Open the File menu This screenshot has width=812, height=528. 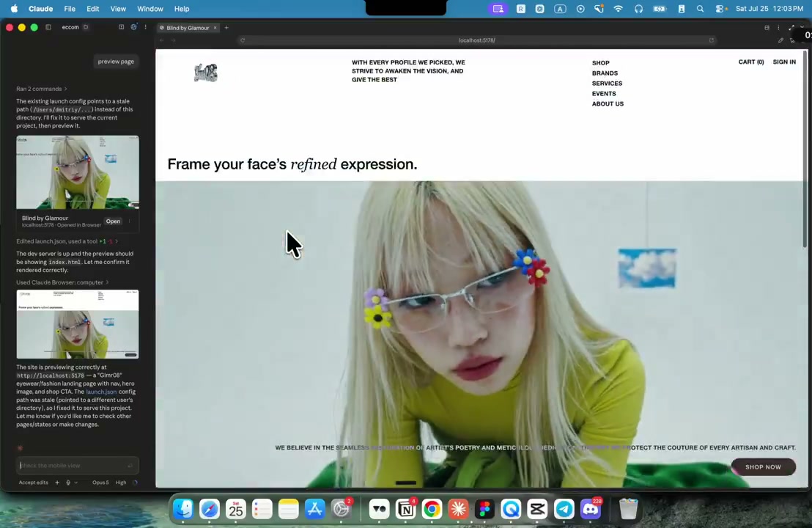click(70, 9)
